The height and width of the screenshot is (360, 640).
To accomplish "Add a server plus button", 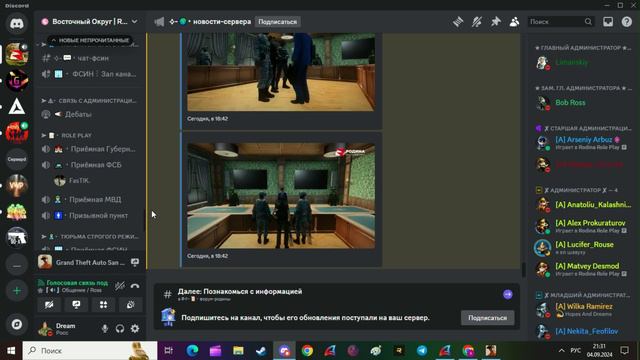I will click(x=17, y=291).
